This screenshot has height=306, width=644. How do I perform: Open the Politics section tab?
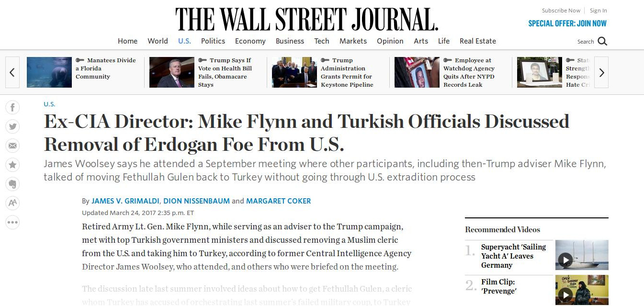[213, 41]
